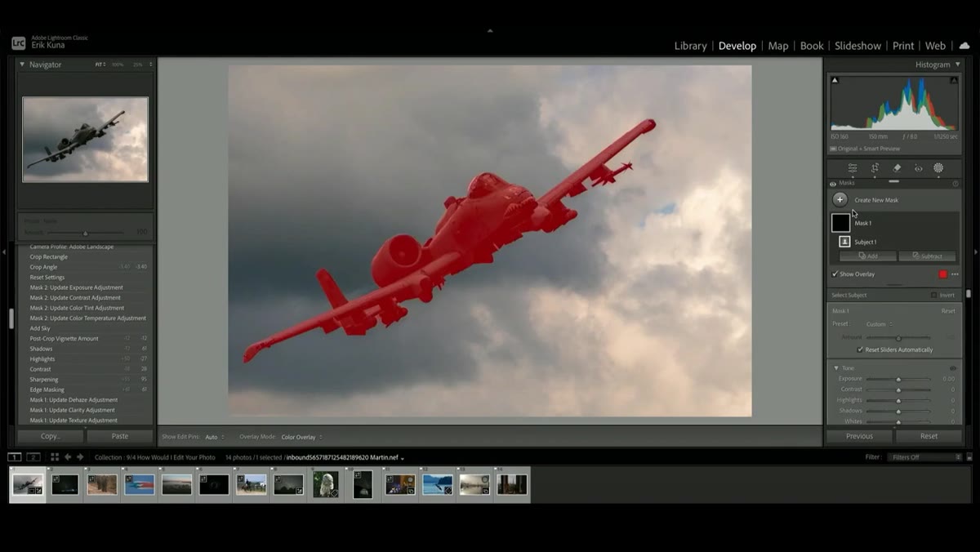This screenshot has width=980, height=552.
Task: Open Grid view from filmstrip bar
Action: coord(55,457)
